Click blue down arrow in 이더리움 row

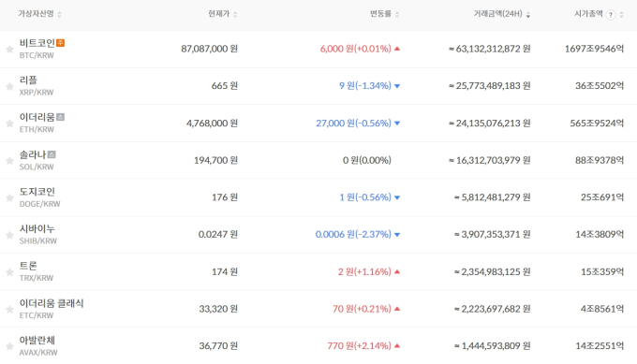[x=397, y=124]
